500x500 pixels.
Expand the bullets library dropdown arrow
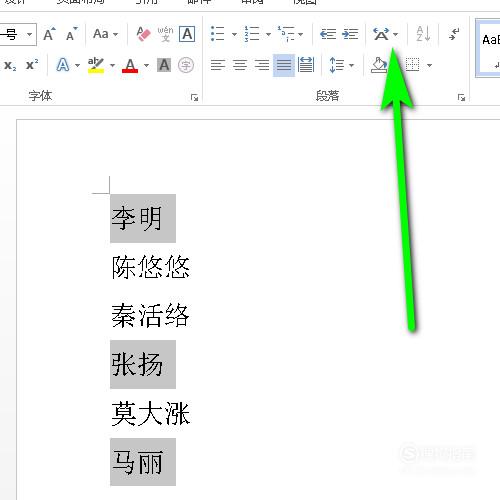point(234,34)
